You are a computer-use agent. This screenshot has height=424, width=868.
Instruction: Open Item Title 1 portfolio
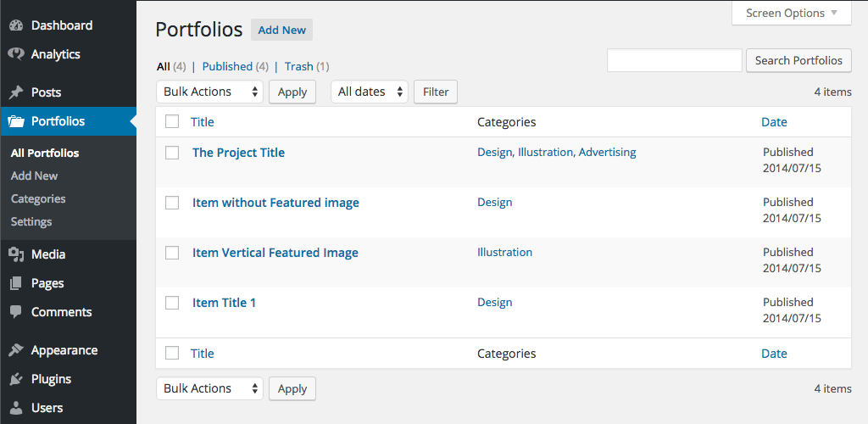click(x=224, y=303)
